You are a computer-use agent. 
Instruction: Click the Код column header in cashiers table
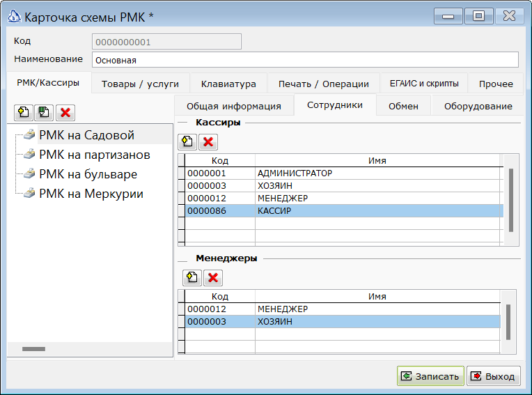pos(220,160)
